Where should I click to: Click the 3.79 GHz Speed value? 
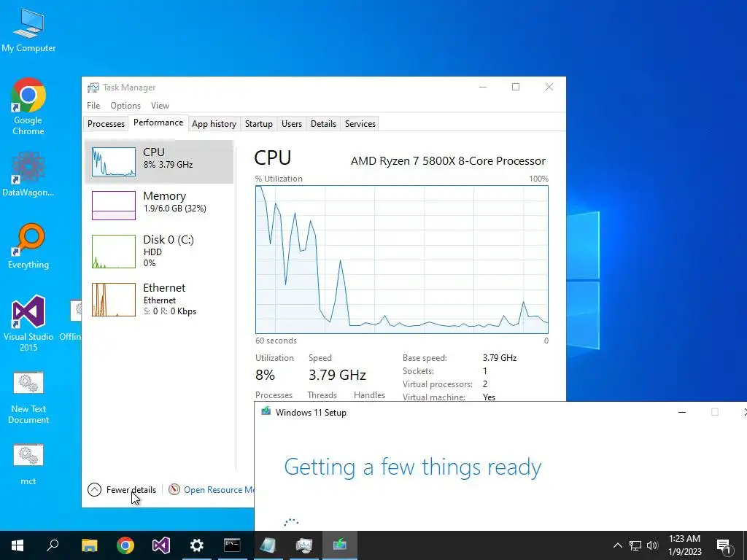(x=337, y=375)
